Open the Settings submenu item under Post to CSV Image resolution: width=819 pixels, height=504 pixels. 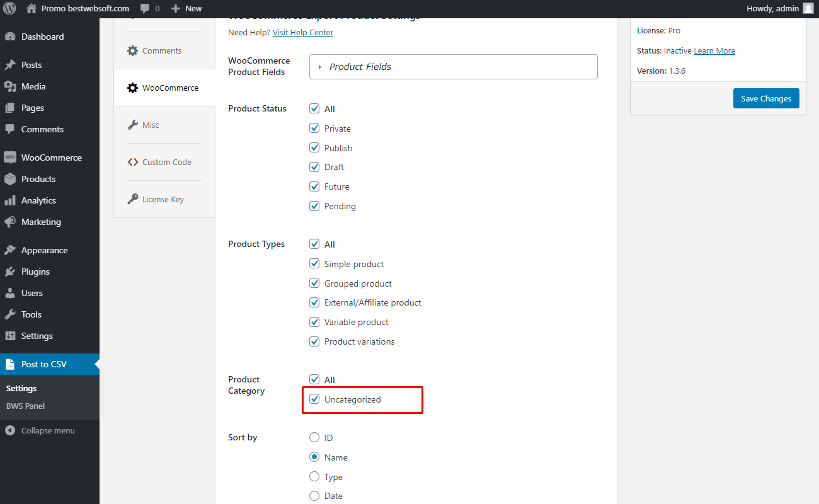[x=21, y=389]
